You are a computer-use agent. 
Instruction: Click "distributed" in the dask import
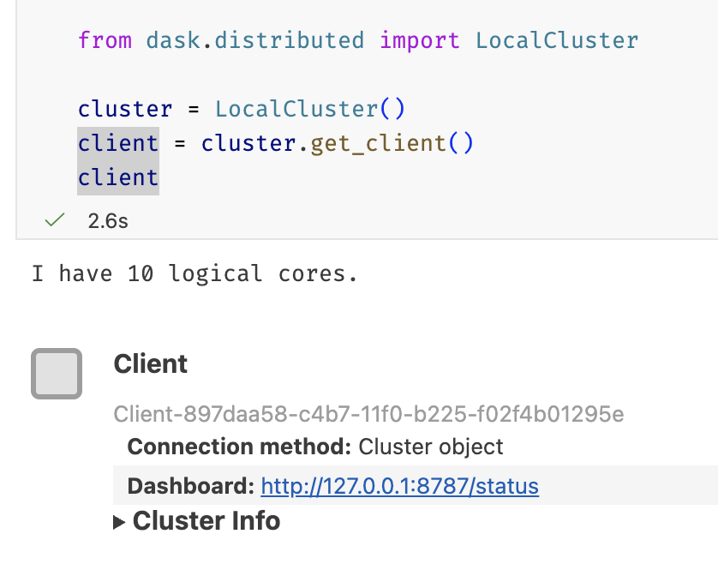303,40
